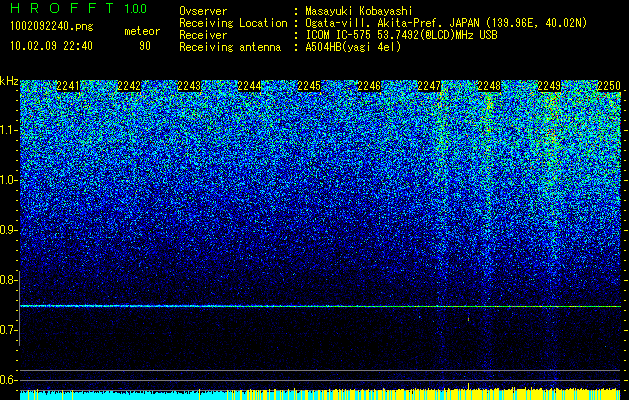The height and width of the screenshot is (400, 629).
Task: Click A504HB(yagi 4el) antenna value
Action: [x=353, y=47]
